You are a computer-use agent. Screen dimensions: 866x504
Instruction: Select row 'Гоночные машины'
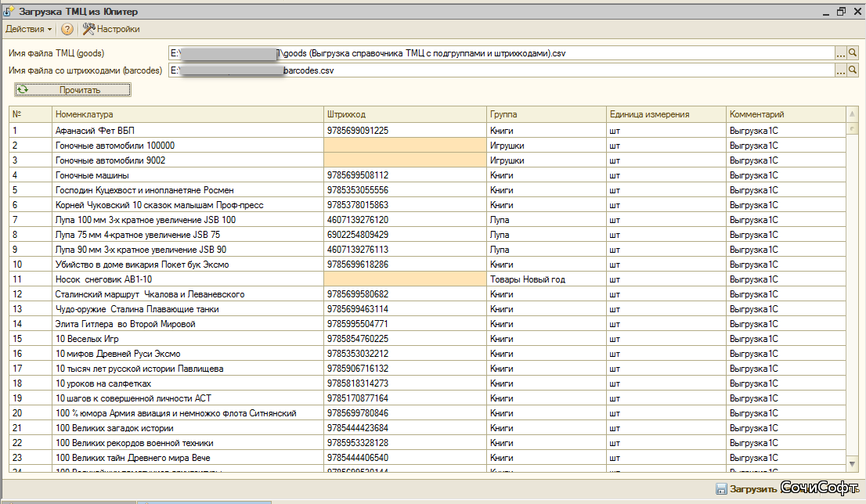tap(428, 175)
